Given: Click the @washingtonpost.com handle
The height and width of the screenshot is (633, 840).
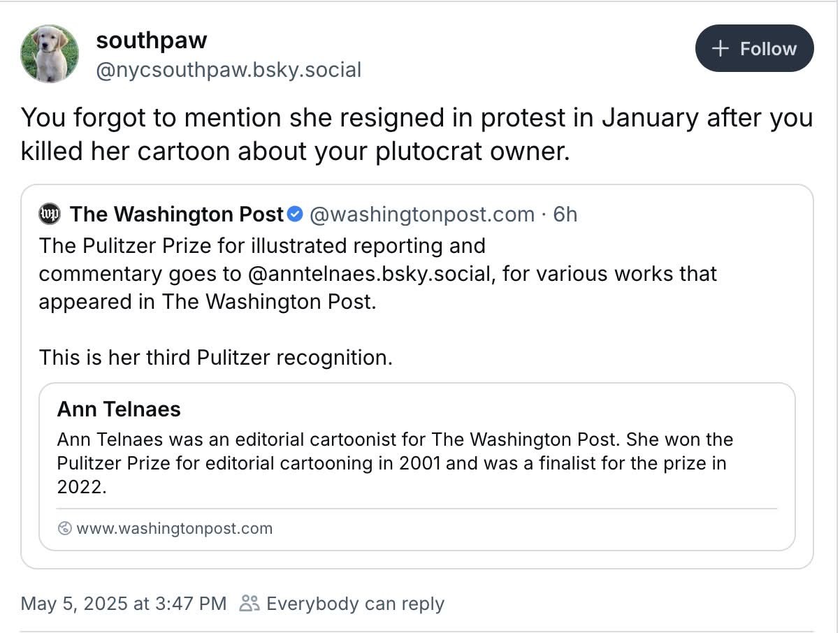Looking at the screenshot, I should pyautogui.click(x=421, y=214).
